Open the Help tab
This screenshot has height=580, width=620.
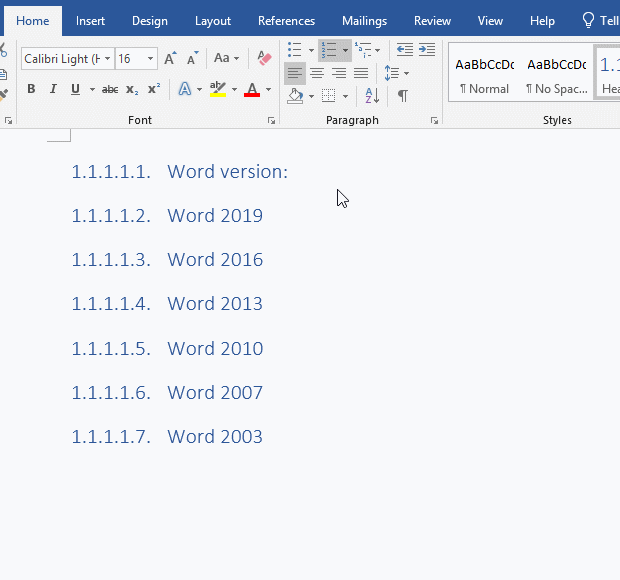[x=542, y=21]
